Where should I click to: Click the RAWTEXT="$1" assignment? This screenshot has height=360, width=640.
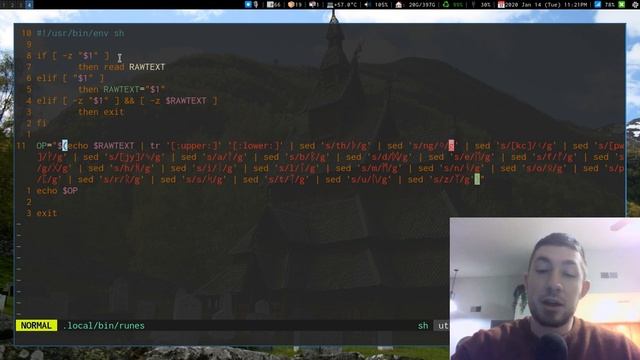(134, 89)
